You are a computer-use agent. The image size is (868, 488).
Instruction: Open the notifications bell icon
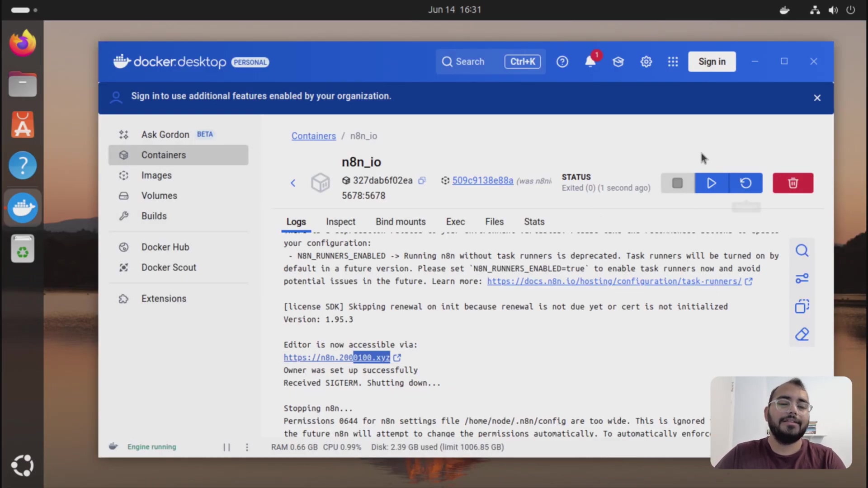click(590, 61)
